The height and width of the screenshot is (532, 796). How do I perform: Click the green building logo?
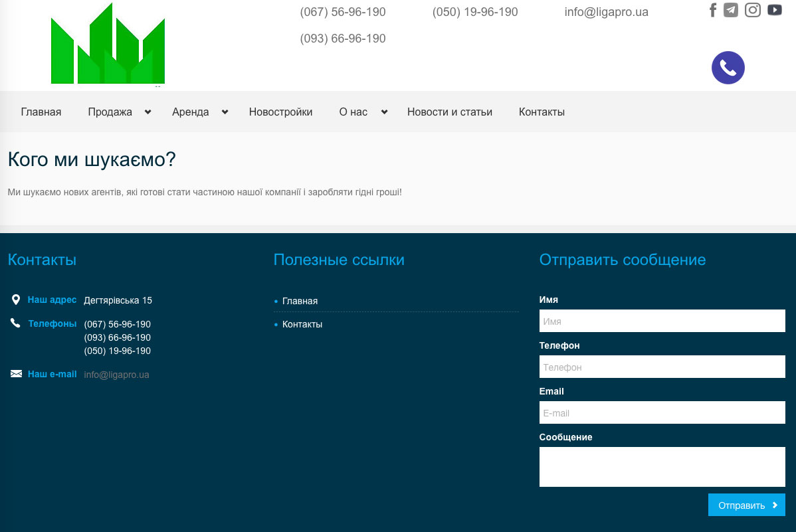(108, 45)
